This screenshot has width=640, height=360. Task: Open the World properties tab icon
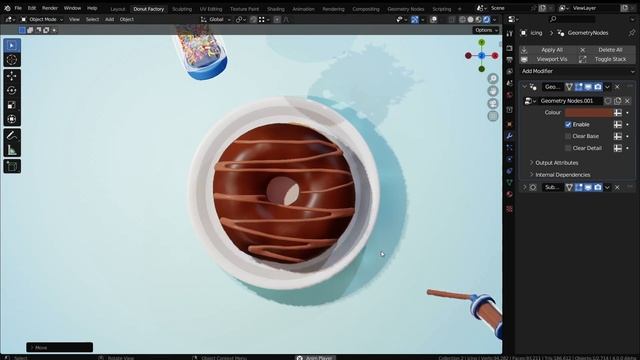point(509,95)
